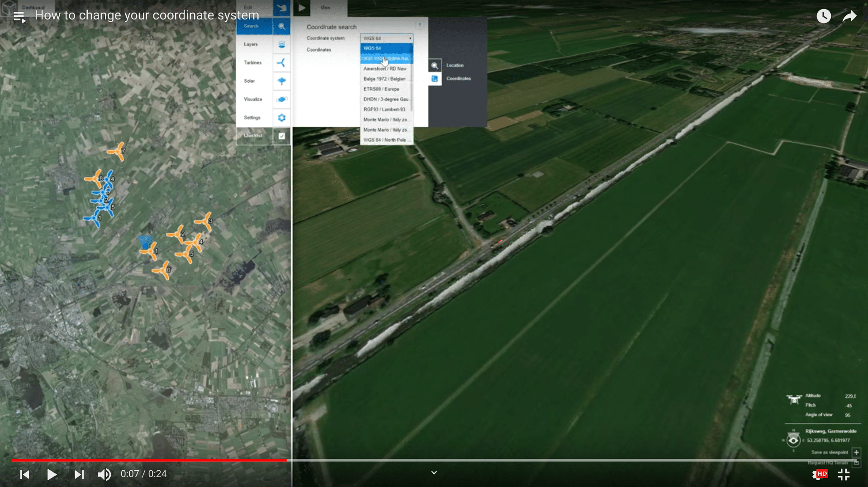
Task: Click the Coordinates grid icon
Action: pyautogui.click(x=435, y=79)
